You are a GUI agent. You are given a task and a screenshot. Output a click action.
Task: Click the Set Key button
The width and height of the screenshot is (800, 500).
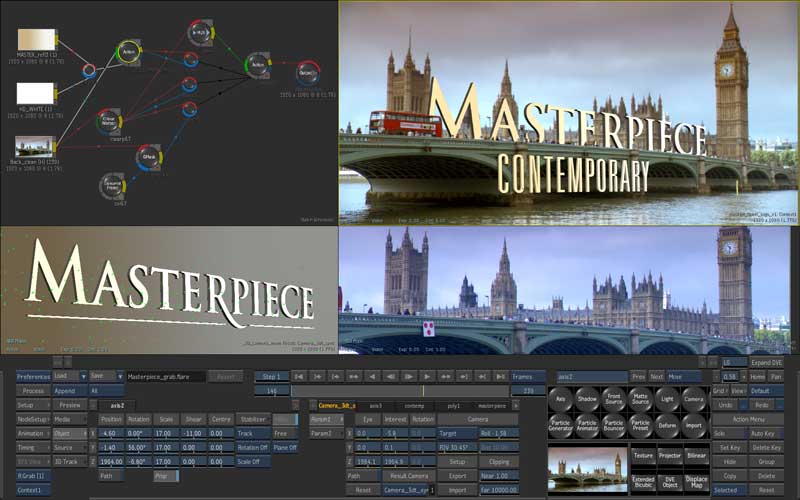pos(729,447)
